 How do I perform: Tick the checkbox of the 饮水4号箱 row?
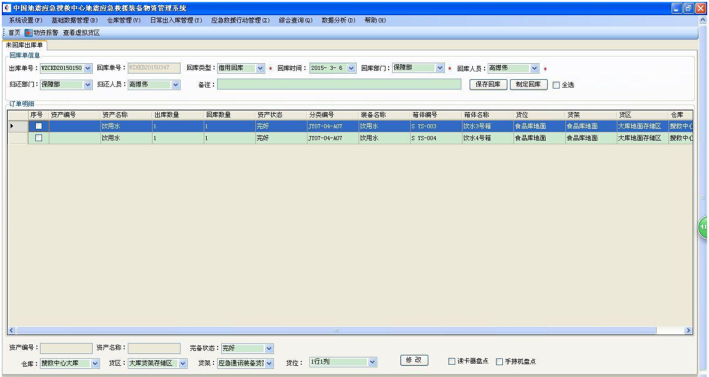tap(39, 138)
